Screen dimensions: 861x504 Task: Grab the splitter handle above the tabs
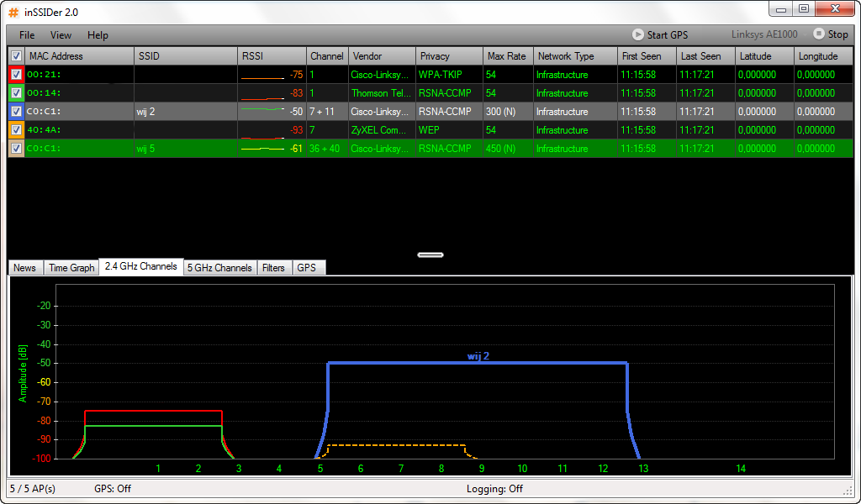point(430,255)
